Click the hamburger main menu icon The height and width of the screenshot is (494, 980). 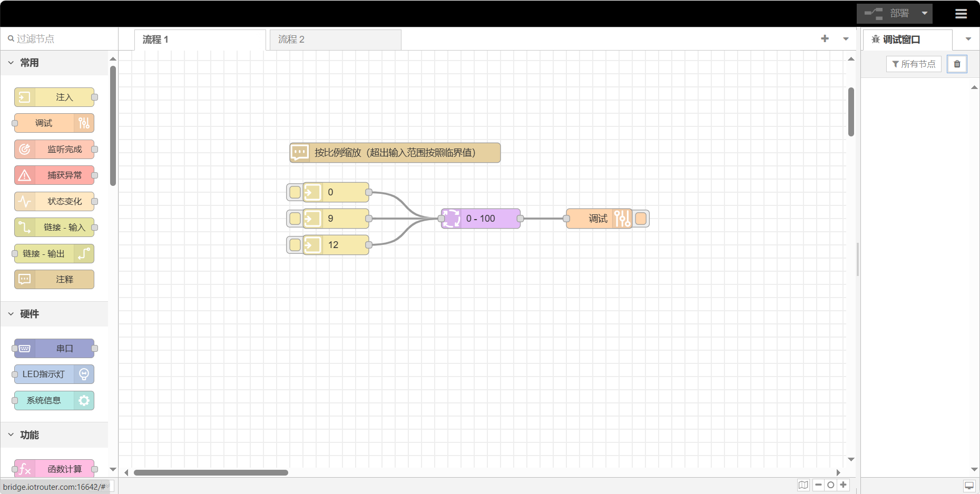(961, 14)
